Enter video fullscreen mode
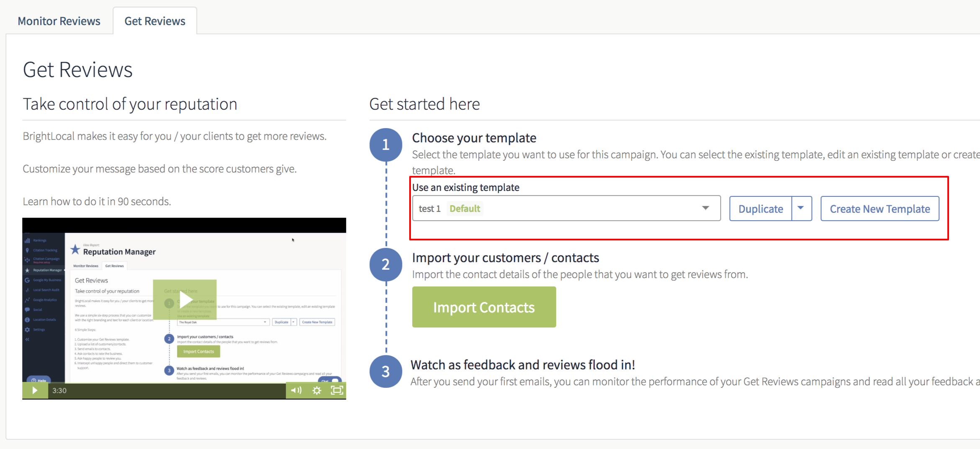This screenshot has width=980, height=449. (x=337, y=390)
